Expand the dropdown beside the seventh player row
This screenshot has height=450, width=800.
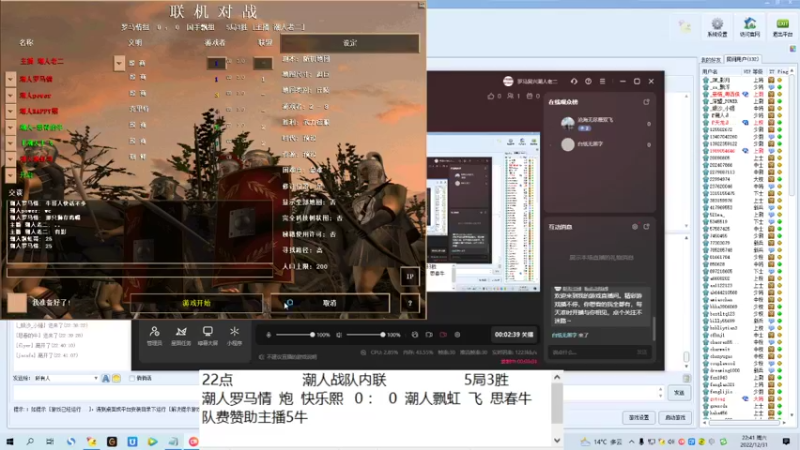tap(11, 159)
